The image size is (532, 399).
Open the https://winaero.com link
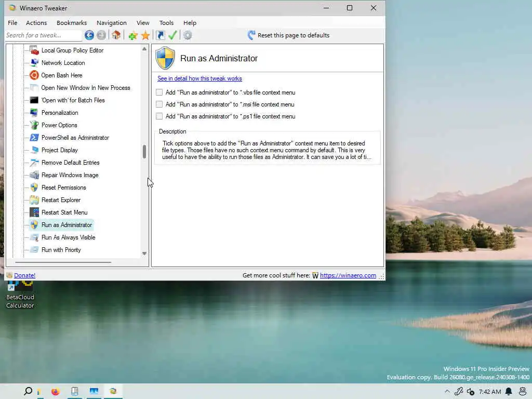(x=348, y=275)
